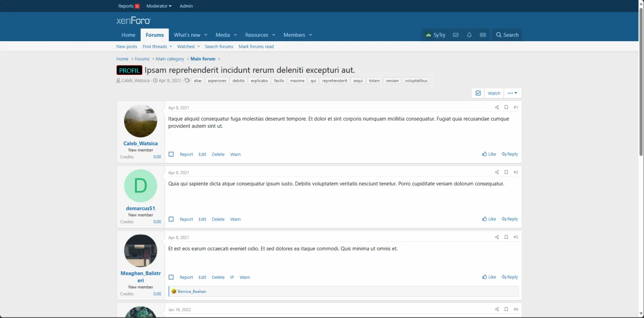Switch to the Members tab

294,35
